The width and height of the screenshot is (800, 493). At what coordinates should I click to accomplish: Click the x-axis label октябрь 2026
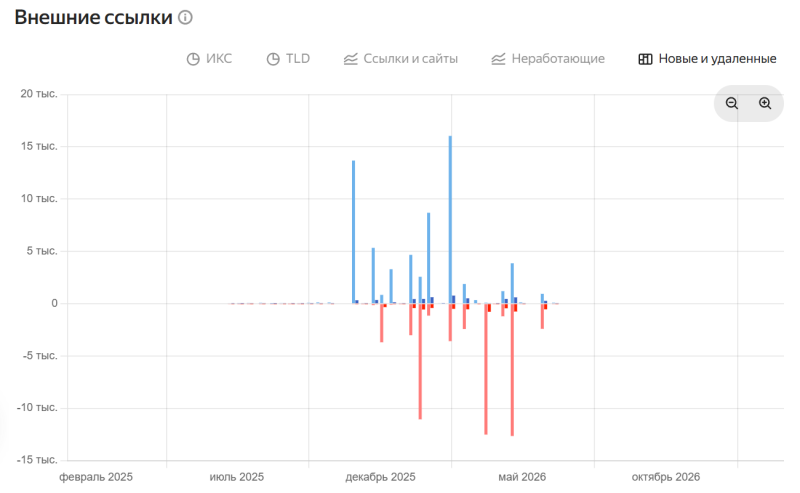(x=666, y=477)
